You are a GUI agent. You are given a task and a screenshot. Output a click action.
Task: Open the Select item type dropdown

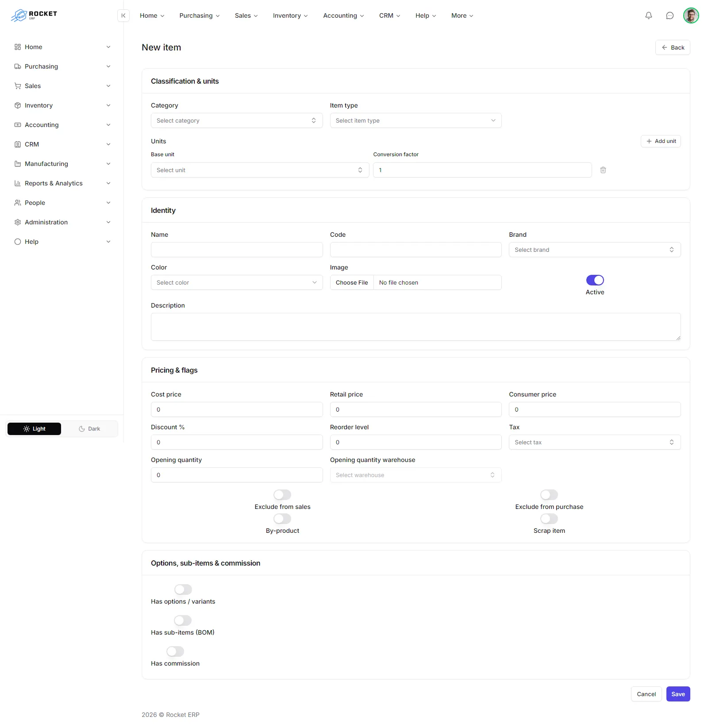point(416,120)
